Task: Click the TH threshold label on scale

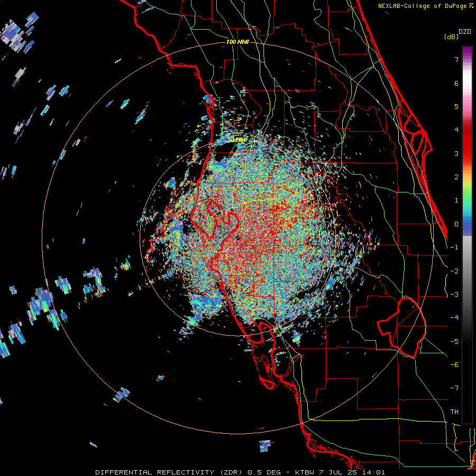Action: (454, 412)
